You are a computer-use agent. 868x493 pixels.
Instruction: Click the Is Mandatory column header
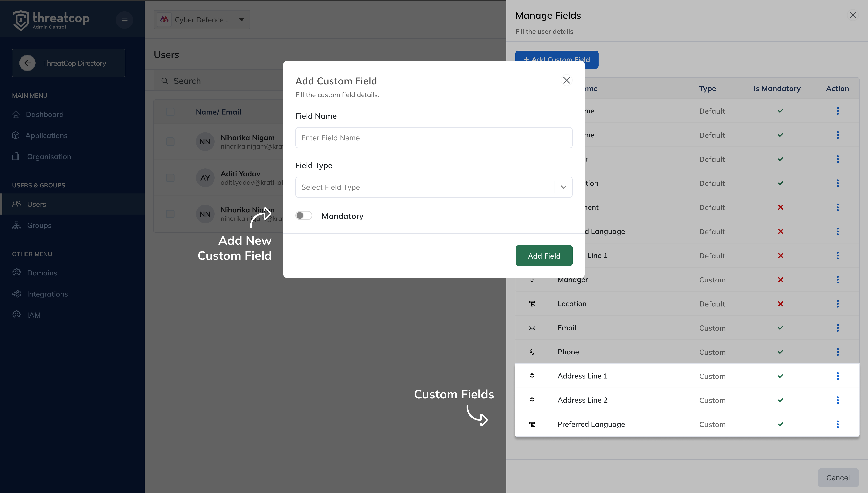pyautogui.click(x=777, y=88)
